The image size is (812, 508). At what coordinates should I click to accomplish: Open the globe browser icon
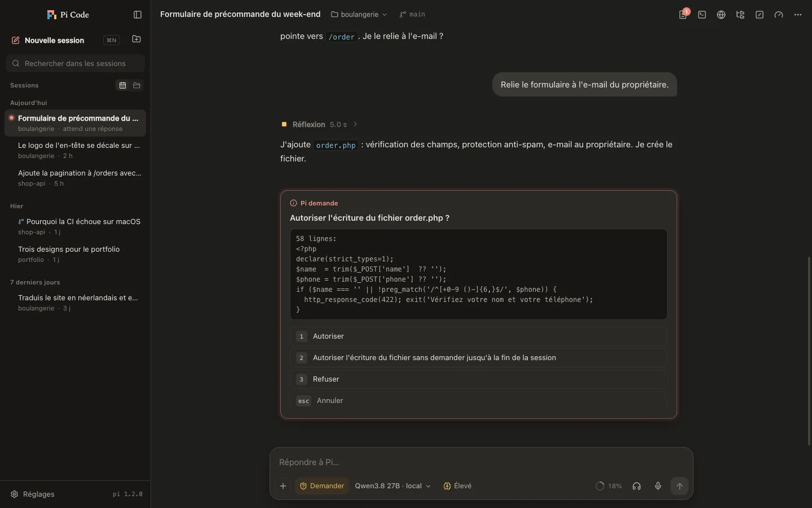[x=721, y=15]
